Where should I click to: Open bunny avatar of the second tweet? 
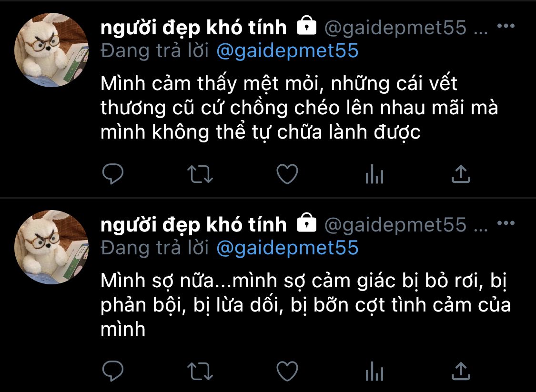(51, 247)
